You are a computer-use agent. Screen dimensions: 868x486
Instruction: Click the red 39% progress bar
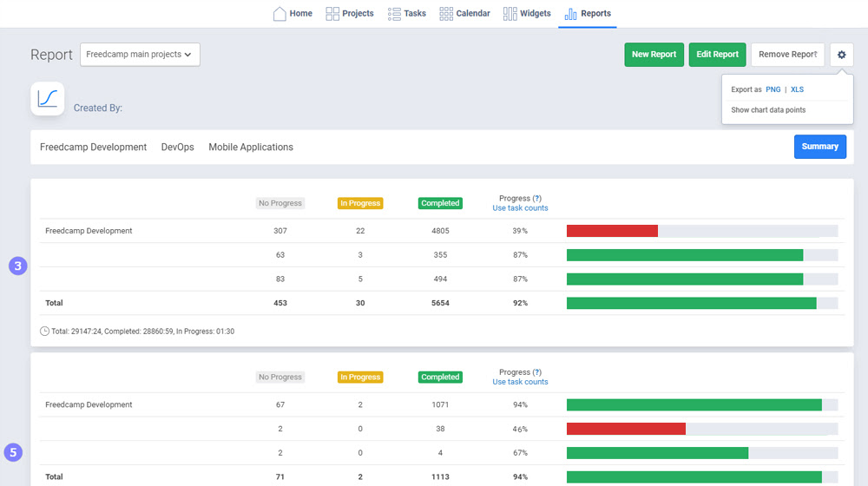pos(612,231)
